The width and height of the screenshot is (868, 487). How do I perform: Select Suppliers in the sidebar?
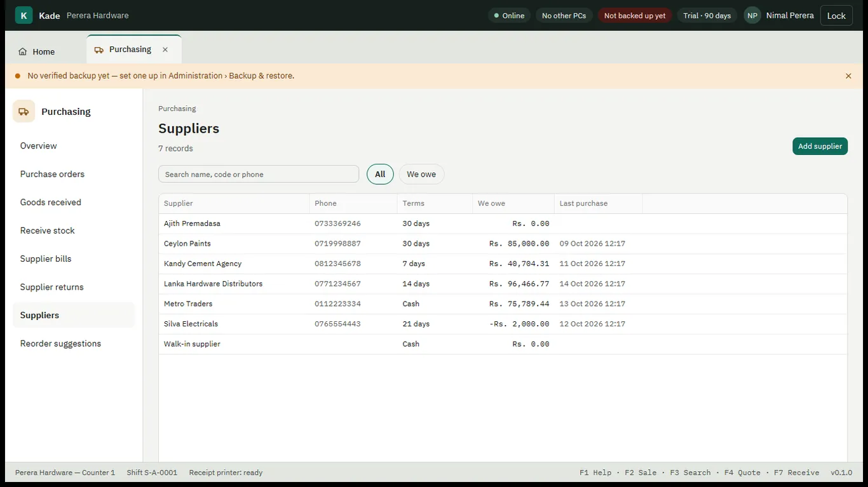tap(74, 316)
